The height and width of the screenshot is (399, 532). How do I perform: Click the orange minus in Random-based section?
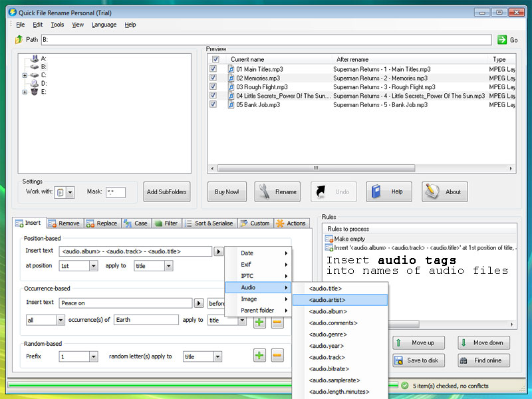(277, 356)
